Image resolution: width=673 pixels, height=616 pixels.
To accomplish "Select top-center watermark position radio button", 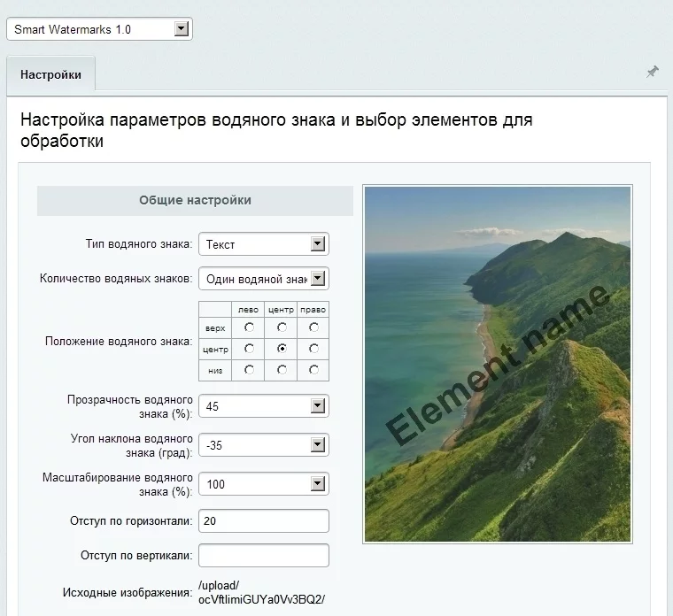I will 282,327.
